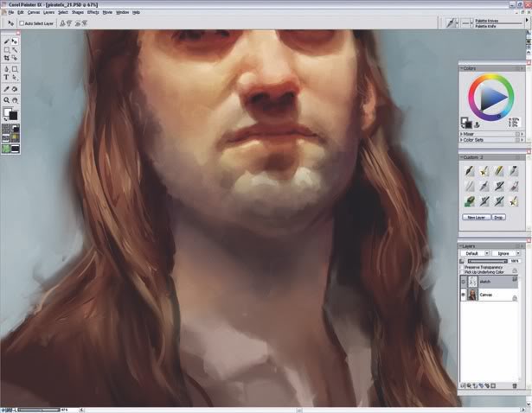Open the Paper selector in toolbox
The image size is (532, 413).
pyautogui.click(x=6, y=129)
